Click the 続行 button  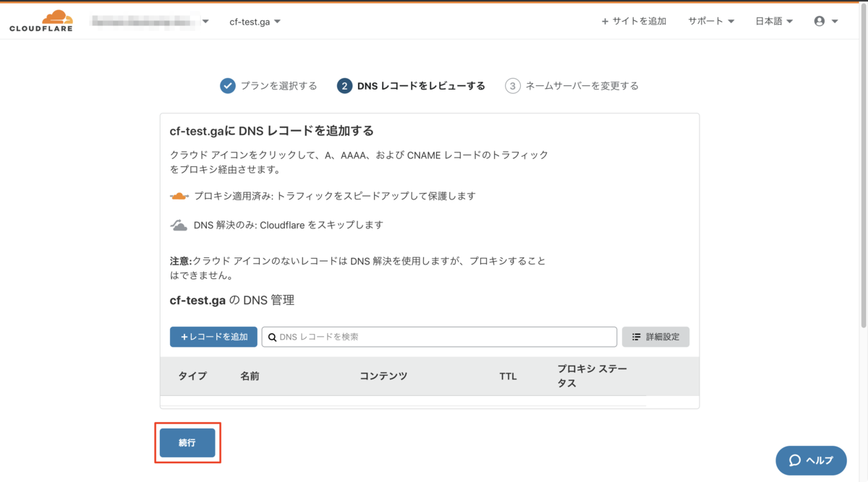[x=187, y=442]
